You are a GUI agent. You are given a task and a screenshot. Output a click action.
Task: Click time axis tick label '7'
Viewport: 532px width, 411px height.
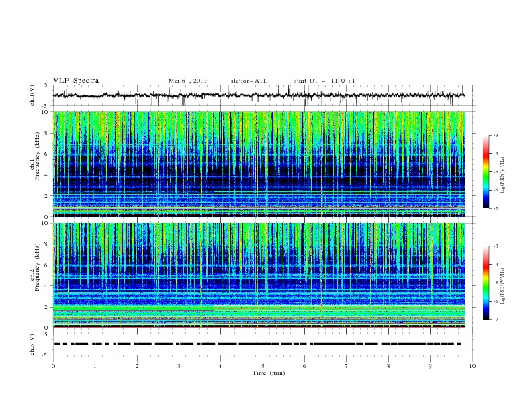tap(347, 366)
